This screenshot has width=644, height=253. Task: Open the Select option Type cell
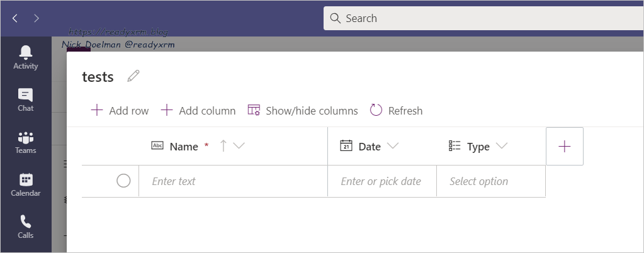coord(490,181)
